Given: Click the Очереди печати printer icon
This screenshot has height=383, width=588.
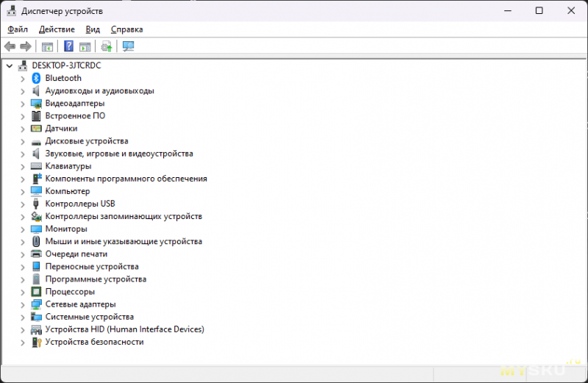Looking at the screenshot, I should pos(36,254).
